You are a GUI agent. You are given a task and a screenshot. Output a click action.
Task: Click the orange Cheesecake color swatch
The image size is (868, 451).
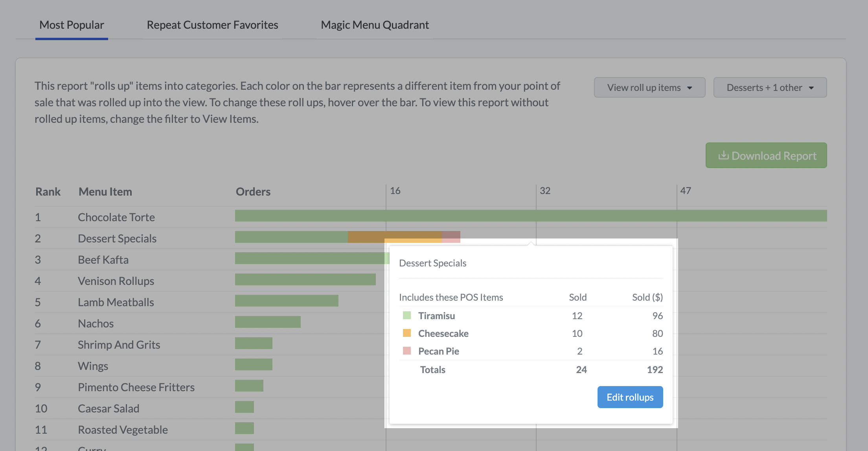(407, 333)
